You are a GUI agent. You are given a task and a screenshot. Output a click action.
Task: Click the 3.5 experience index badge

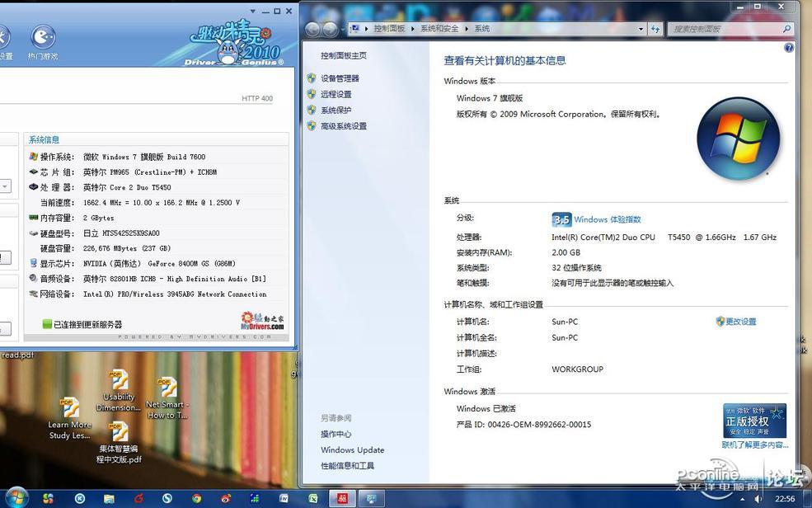[x=561, y=219]
